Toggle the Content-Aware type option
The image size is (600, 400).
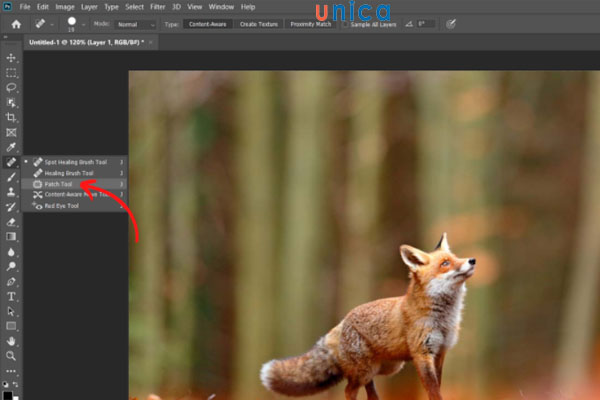(x=205, y=23)
